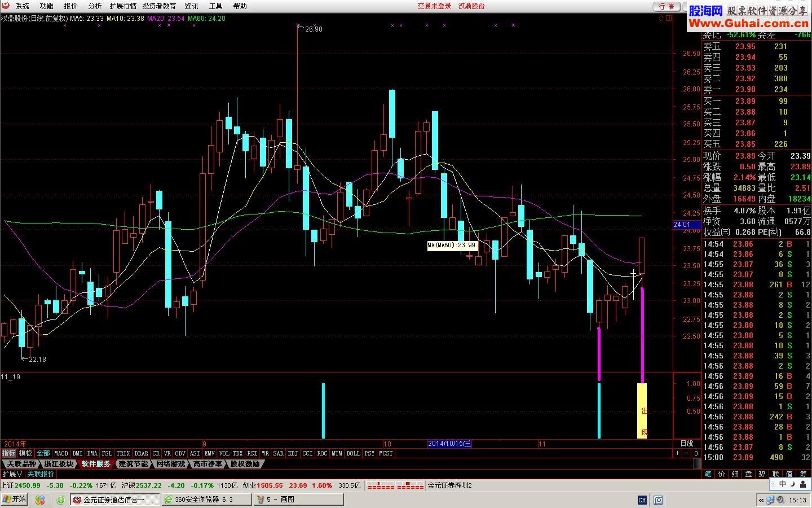The height and width of the screenshot is (508, 812).
Task: Expand the 扩展 dropdown
Action: [12, 474]
